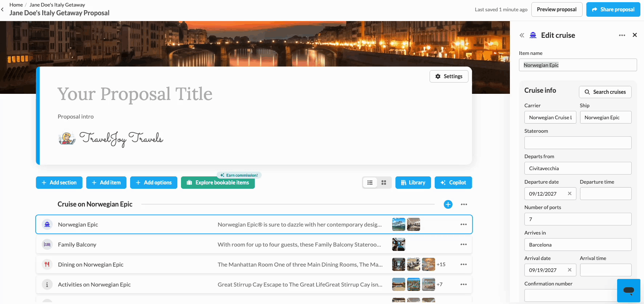
Task: Edit the Arrives in field
Action: click(x=578, y=245)
